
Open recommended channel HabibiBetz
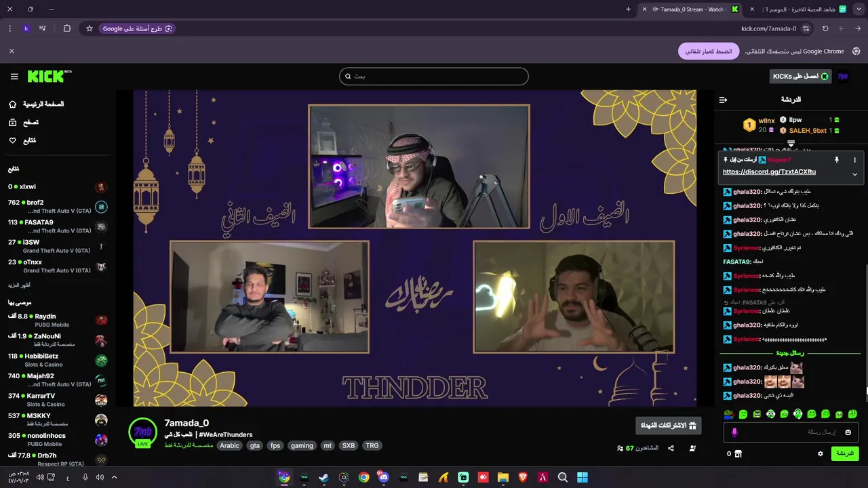point(58,360)
